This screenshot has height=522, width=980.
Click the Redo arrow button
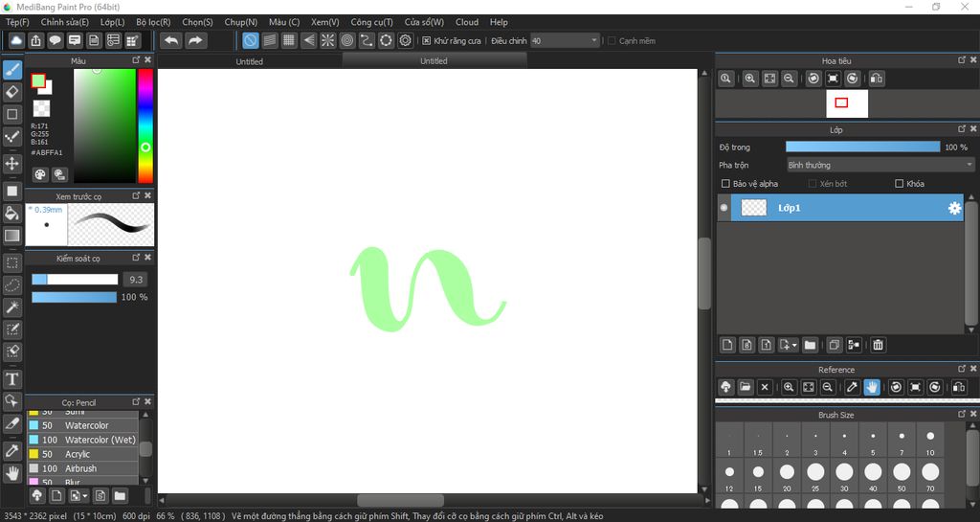pyautogui.click(x=195, y=40)
